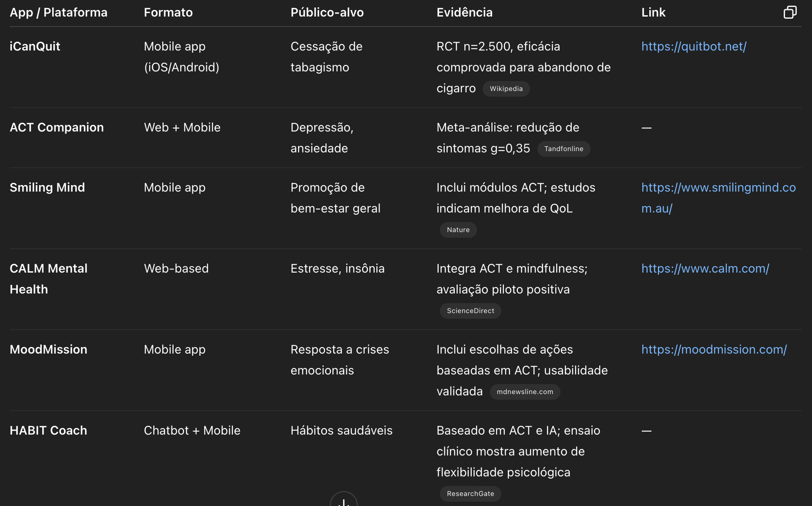Click the ScienceDirect citation badge
The image size is (812, 506).
tap(470, 311)
